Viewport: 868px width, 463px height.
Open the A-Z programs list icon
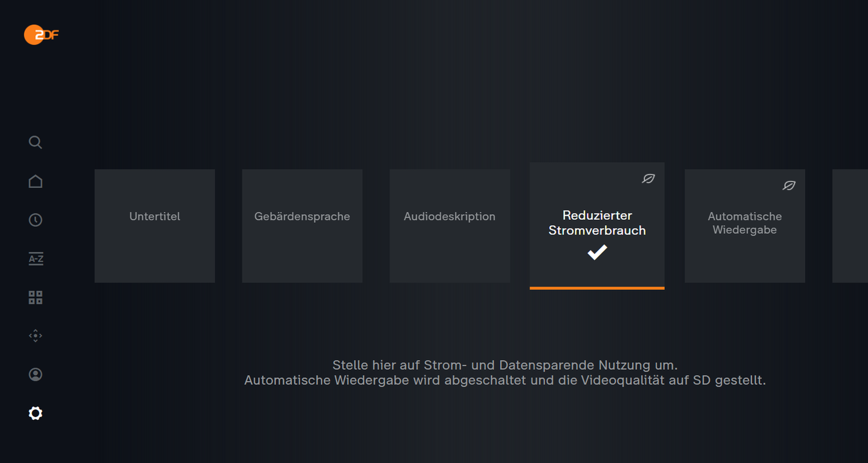pyautogui.click(x=36, y=259)
